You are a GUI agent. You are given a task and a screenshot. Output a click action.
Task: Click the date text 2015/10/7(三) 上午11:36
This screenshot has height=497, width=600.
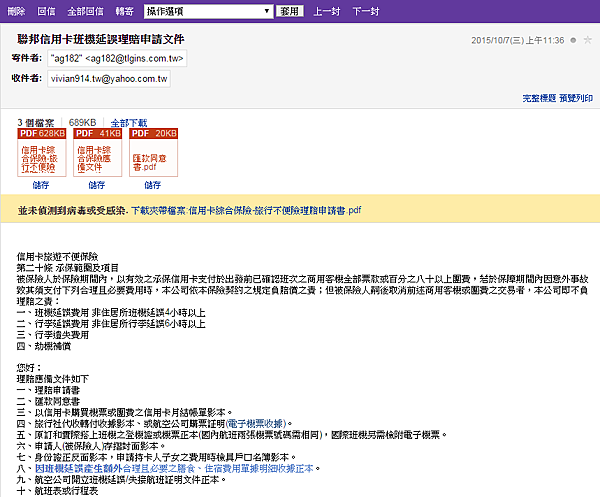click(518, 40)
